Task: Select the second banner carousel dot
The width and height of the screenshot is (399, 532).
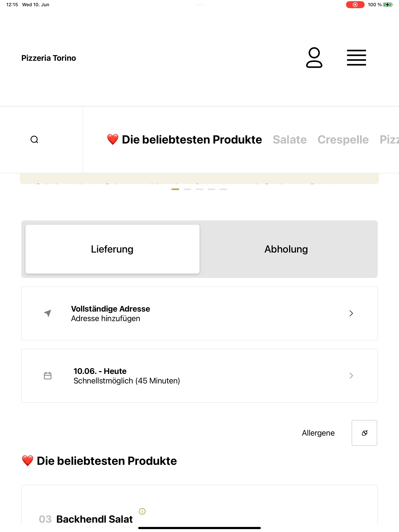Action: (187, 189)
